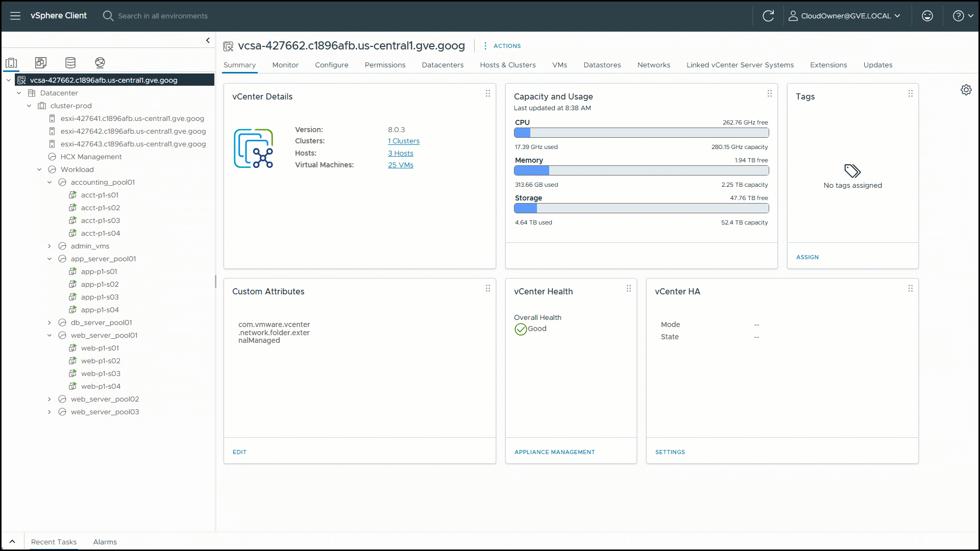Open the 25 VMs link
Image resolution: width=980 pixels, height=551 pixels.
(x=401, y=165)
